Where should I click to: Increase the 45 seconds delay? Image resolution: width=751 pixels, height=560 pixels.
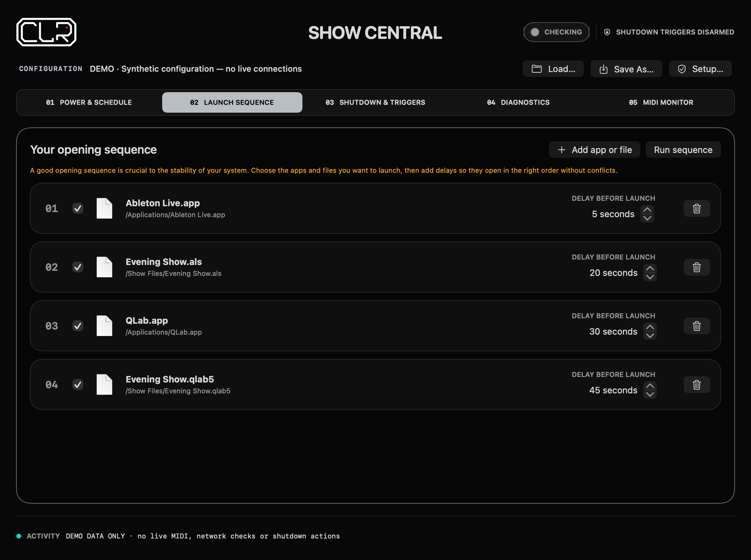point(650,386)
